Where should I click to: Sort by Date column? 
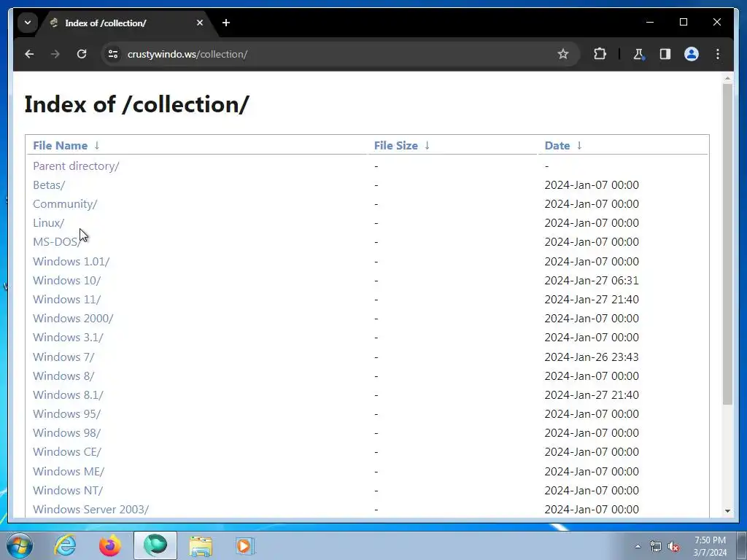[x=557, y=146]
